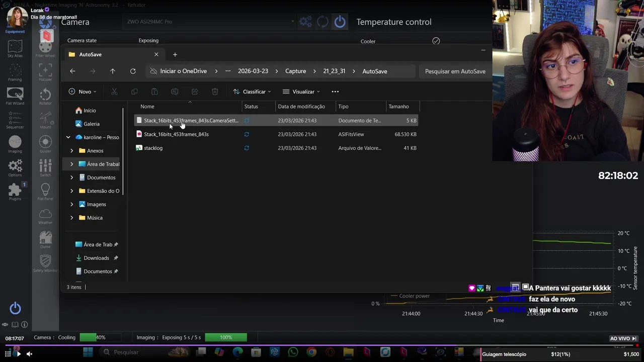The height and width of the screenshot is (362, 644).
Task: Collapse the karoline – Pesso tree node
Action: [x=68, y=137]
